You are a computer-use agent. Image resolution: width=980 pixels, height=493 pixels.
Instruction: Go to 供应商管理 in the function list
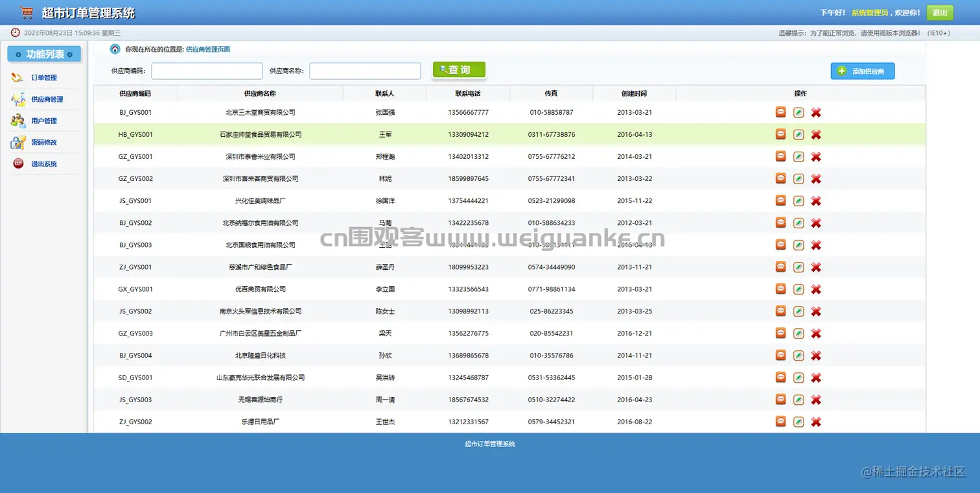[x=47, y=99]
